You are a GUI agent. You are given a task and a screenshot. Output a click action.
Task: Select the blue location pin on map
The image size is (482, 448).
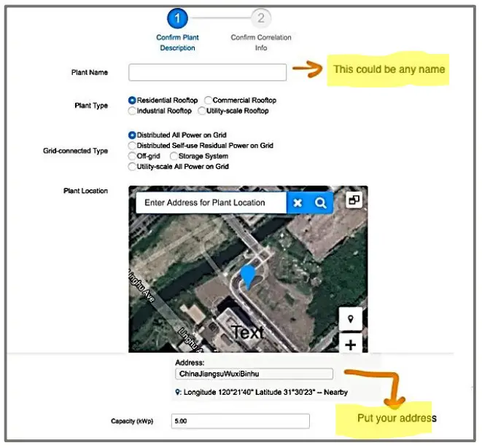click(248, 278)
